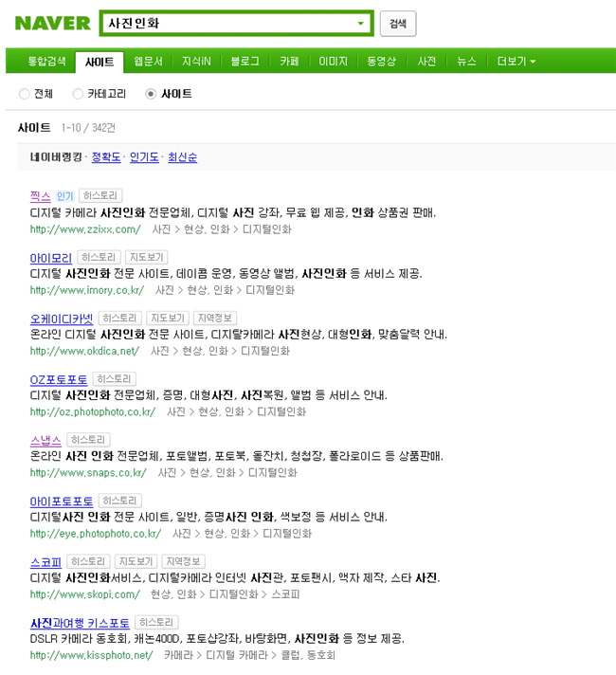Click 지도보기 button for 스코피
This screenshot has height=675, width=616.
[x=136, y=561]
